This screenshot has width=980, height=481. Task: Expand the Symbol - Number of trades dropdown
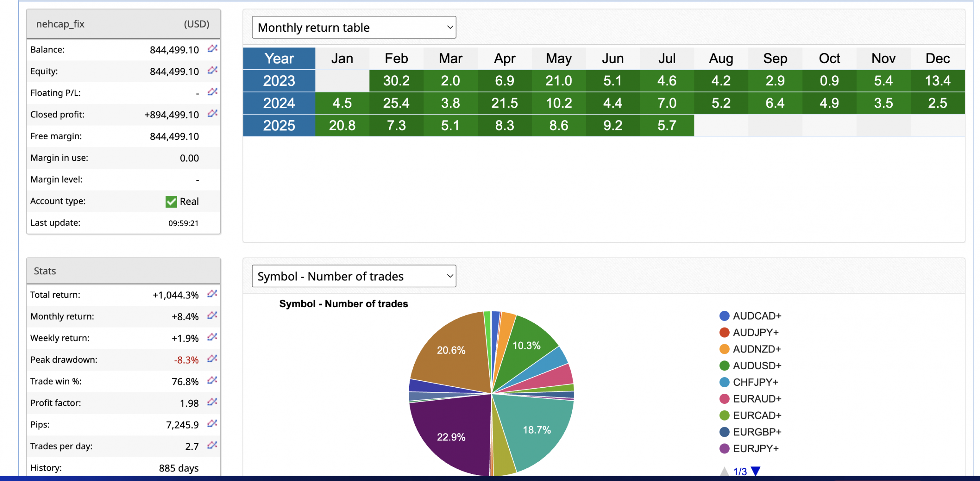(x=354, y=276)
